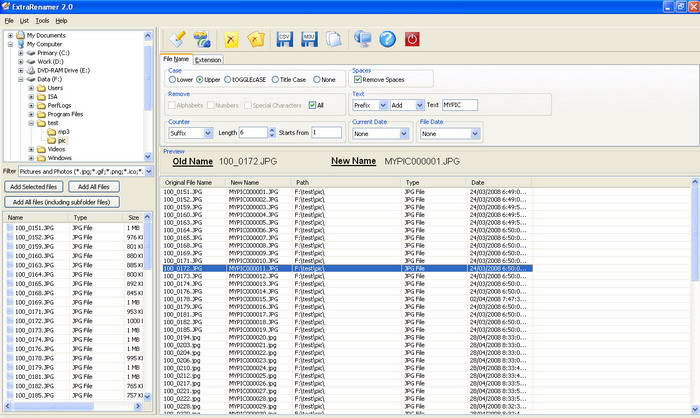Image resolution: width=700 pixels, height=418 pixels.
Task: Open the Prefix text position dropdown
Action: point(383,105)
